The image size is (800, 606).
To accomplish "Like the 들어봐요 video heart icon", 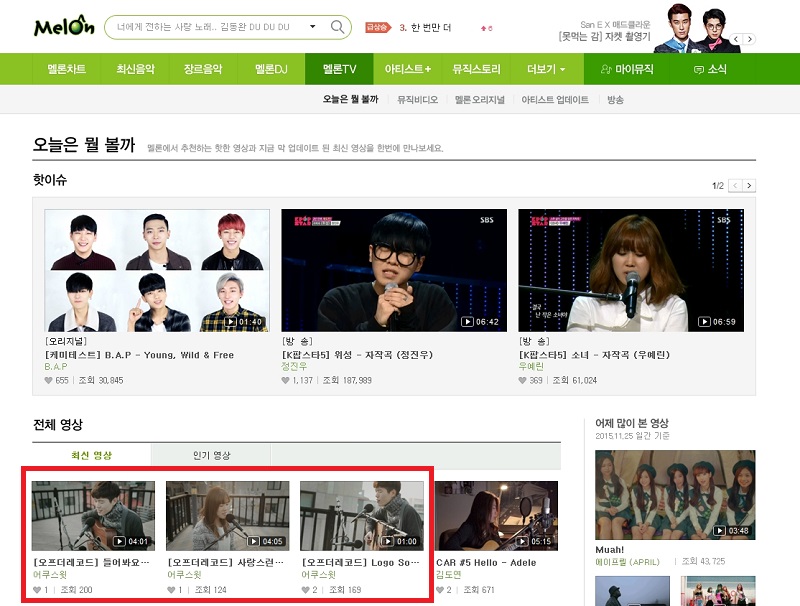I will click(37, 590).
